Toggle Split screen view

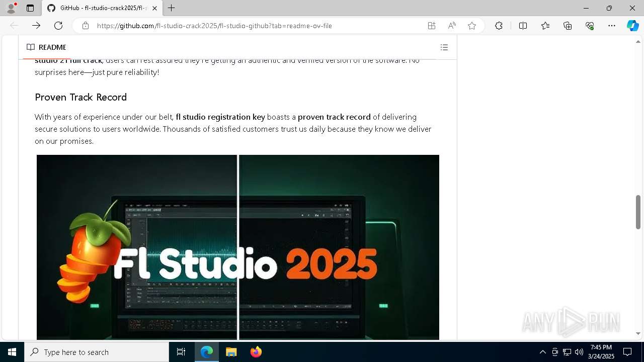(x=523, y=26)
